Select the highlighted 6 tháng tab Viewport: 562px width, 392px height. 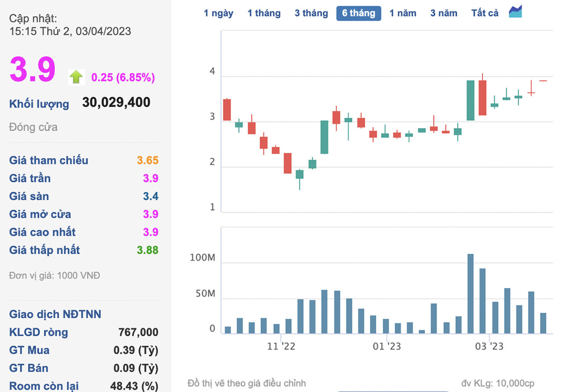[358, 13]
